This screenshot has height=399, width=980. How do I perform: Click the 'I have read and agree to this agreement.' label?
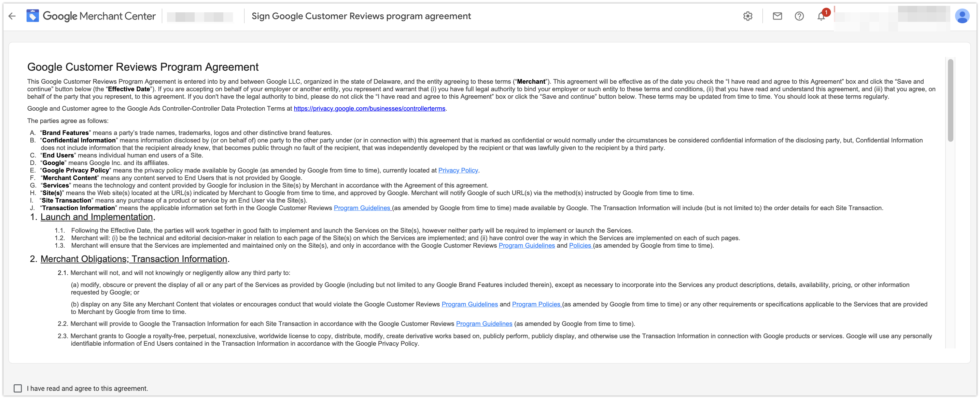tap(87, 388)
